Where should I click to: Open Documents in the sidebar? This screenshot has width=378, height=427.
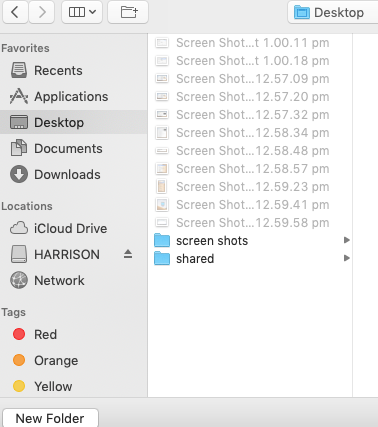pos(73,148)
